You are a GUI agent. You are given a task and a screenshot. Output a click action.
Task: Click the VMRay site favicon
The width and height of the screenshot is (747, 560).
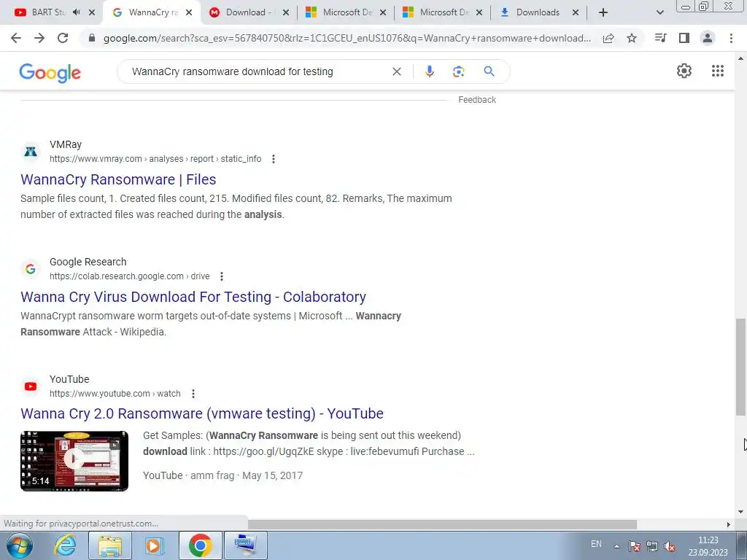point(31,152)
